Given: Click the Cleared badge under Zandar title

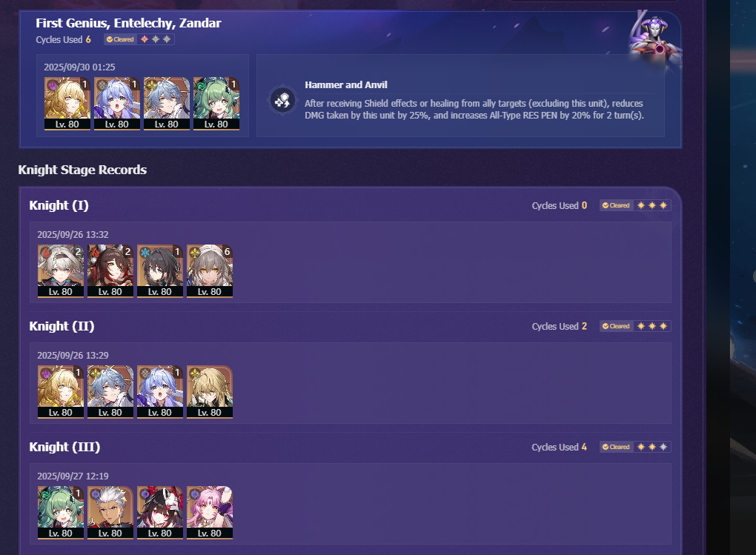Looking at the screenshot, I should 121,39.
